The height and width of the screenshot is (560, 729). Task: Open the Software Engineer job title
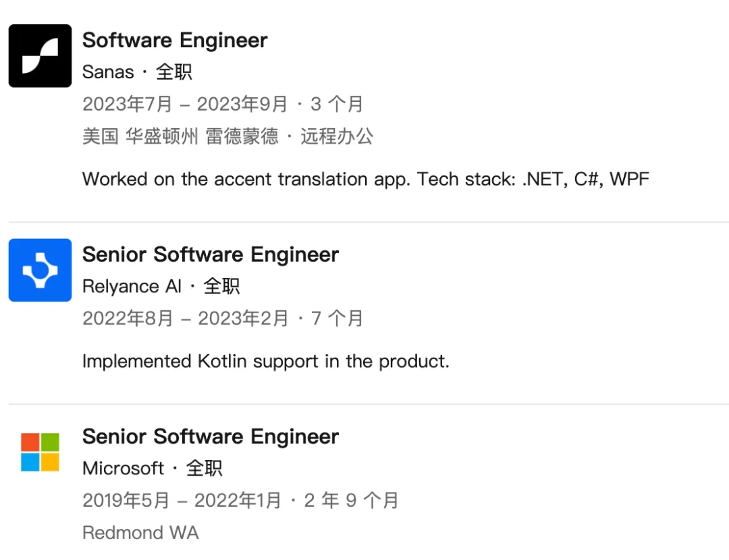(175, 40)
